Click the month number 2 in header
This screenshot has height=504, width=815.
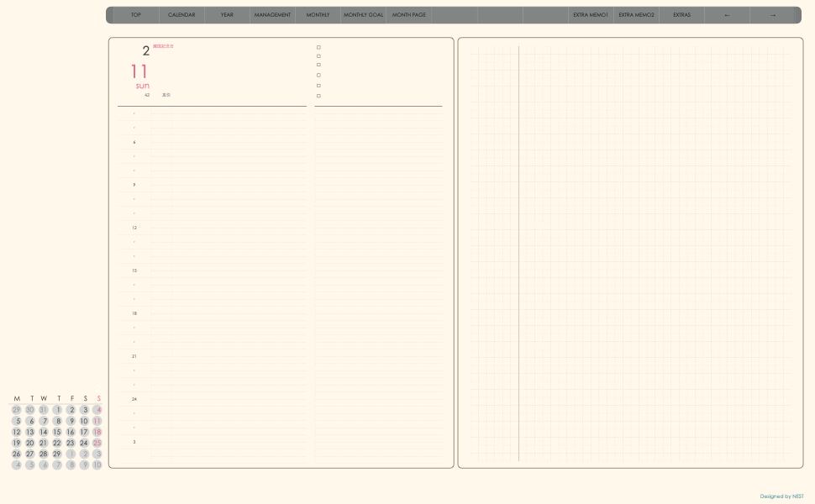[x=146, y=51]
